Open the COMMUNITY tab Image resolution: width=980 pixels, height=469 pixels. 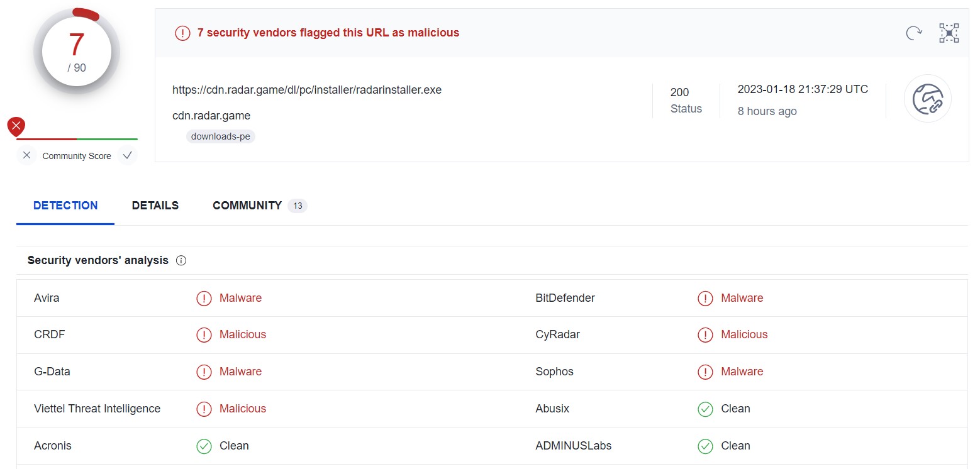pos(247,206)
